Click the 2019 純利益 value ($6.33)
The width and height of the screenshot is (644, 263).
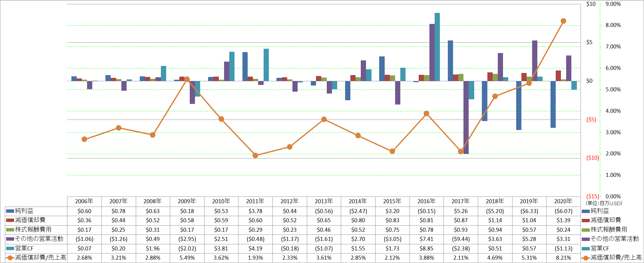pyautogui.click(x=529, y=211)
